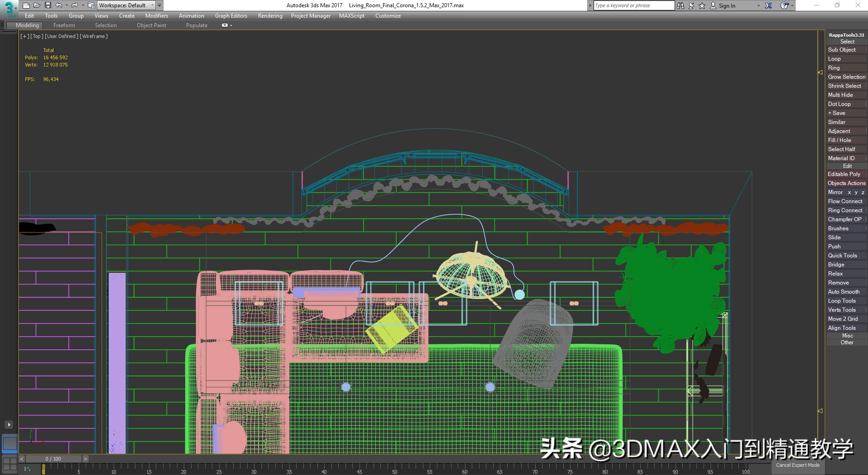Switch to the Freeform ribbon tab

pyautogui.click(x=64, y=25)
